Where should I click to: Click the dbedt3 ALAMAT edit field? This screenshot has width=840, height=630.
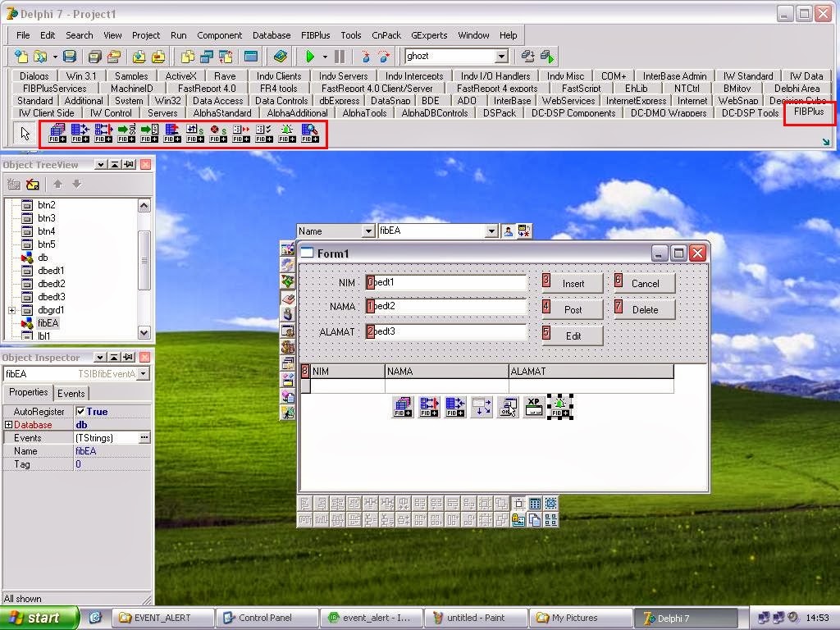click(x=446, y=331)
